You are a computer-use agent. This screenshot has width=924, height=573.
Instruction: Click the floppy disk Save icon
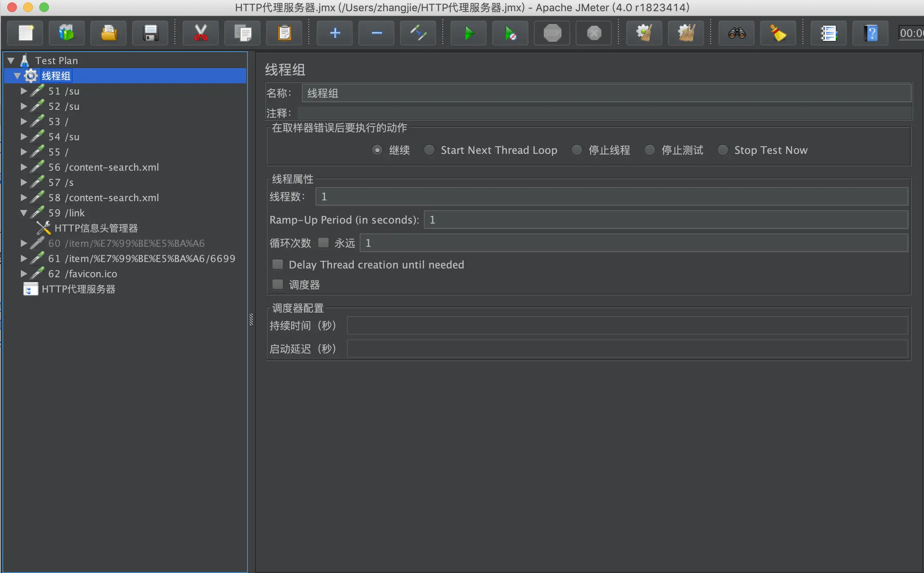(x=150, y=33)
